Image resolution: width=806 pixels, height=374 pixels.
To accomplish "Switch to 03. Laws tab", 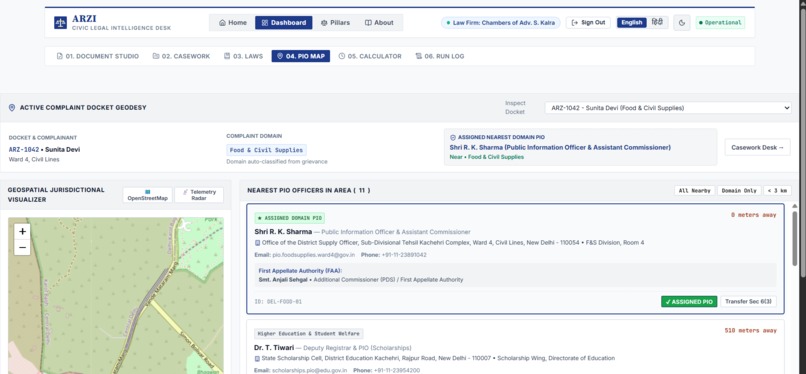I will click(x=244, y=56).
